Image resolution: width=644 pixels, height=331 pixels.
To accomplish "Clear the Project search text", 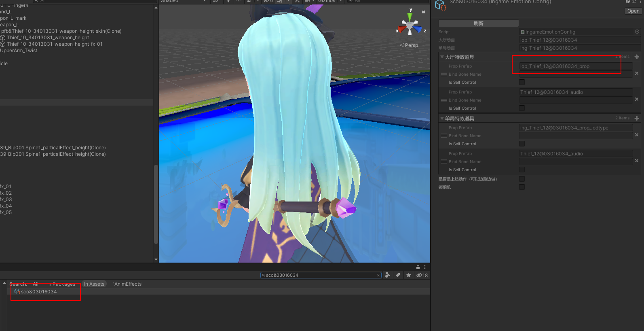I will coord(378,275).
